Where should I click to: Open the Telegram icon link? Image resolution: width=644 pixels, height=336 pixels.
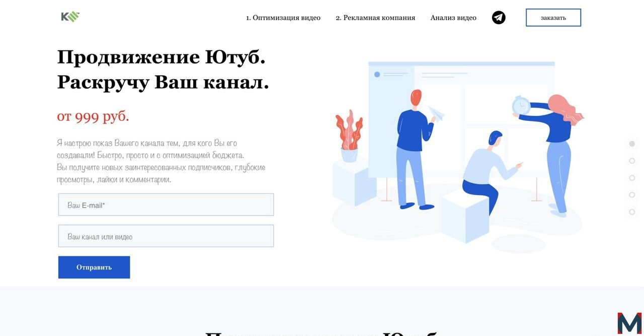click(x=499, y=18)
